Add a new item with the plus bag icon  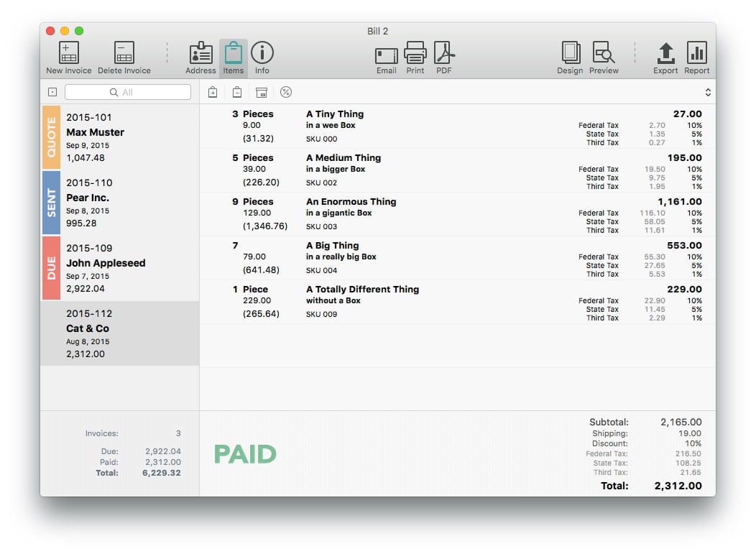[x=212, y=92]
